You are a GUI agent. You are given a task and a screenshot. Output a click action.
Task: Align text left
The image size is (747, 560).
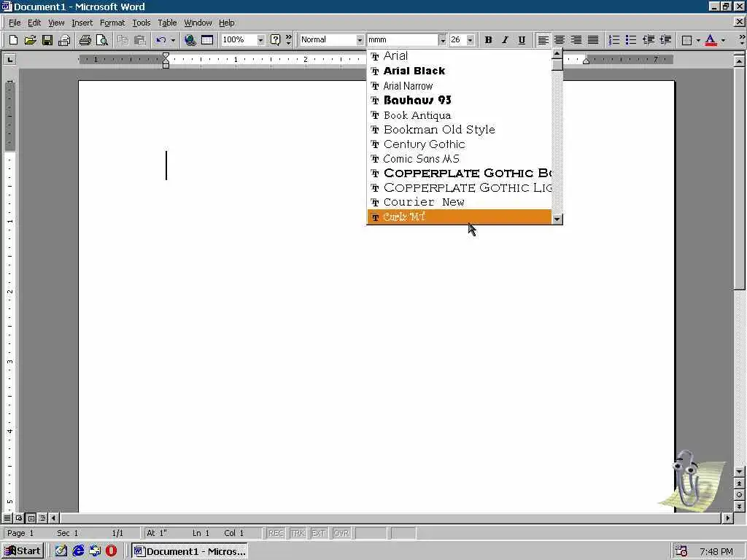click(x=543, y=40)
